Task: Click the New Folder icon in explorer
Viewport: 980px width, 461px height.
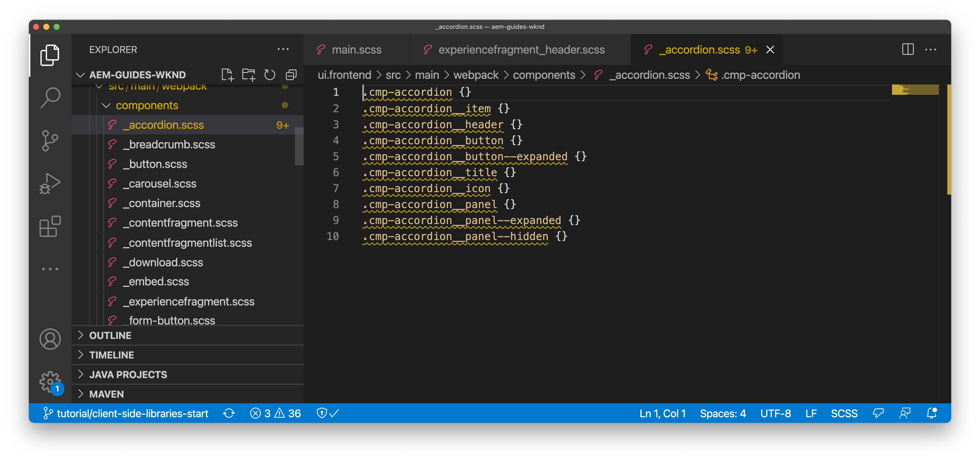Action: pyautogui.click(x=249, y=75)
